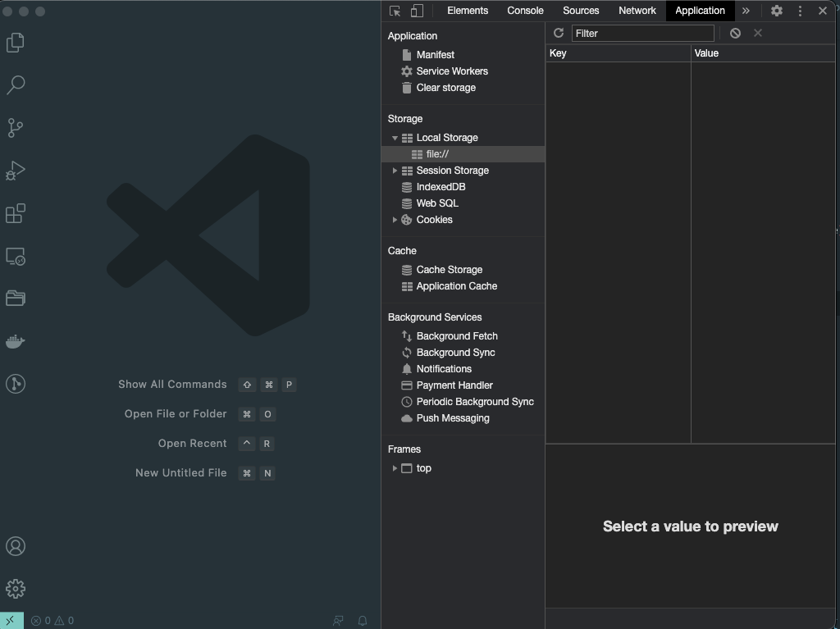Click Show All Commands

[172, 384]
